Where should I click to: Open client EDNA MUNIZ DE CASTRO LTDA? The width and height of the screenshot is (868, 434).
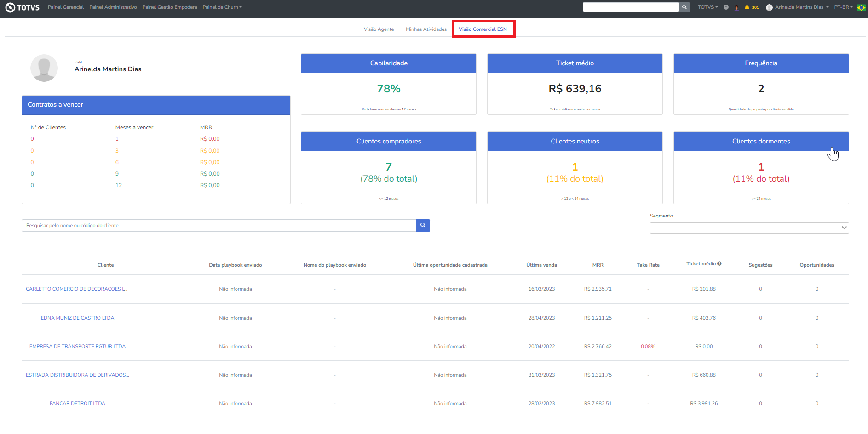click(x=77, y=318)
